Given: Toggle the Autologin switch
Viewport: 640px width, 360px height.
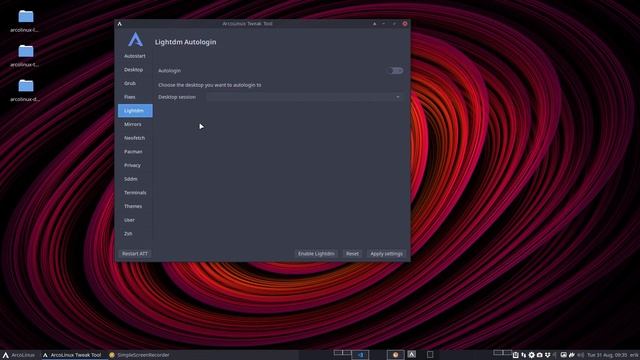Looking at the screenshot, I should point(395,71).
